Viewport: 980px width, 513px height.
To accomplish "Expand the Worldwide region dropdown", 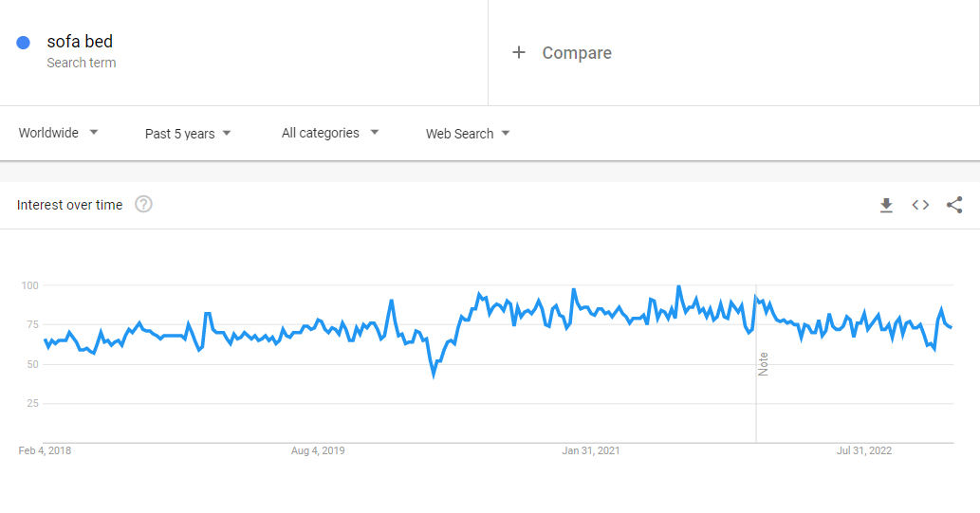I will coord(59,133).
